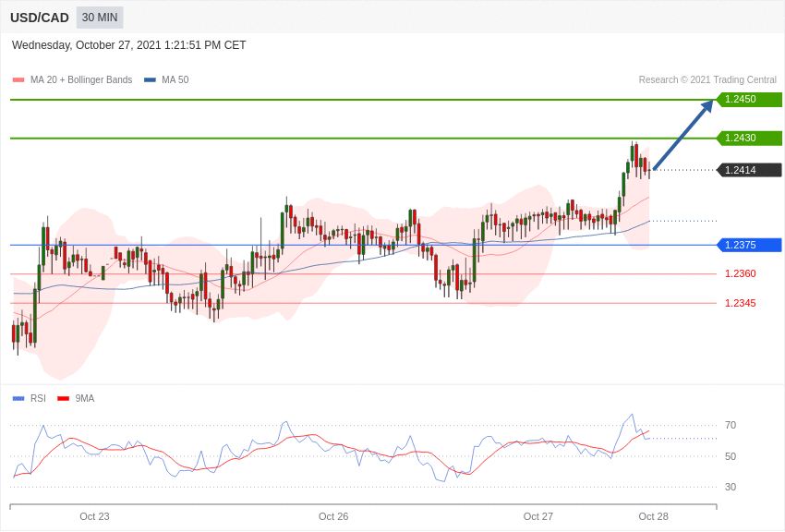Click the date and time text line
This screenshot has height=532, width=785.
coord(128,45)
